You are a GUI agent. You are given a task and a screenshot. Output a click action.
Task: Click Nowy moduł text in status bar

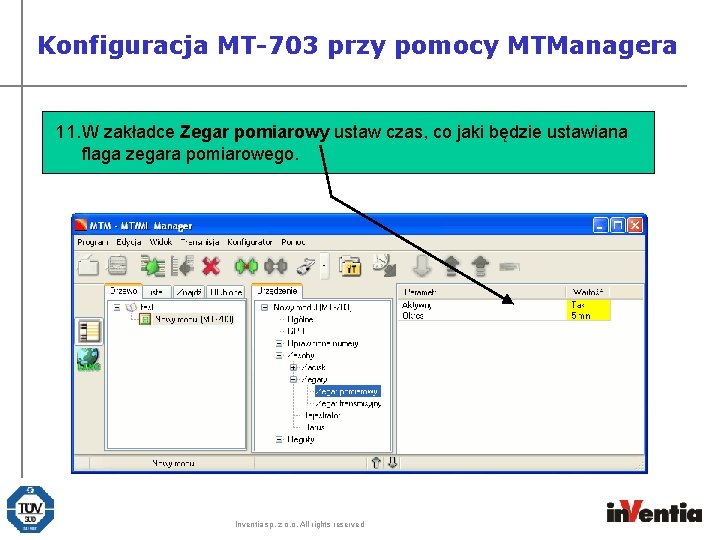tap(173, 463)
